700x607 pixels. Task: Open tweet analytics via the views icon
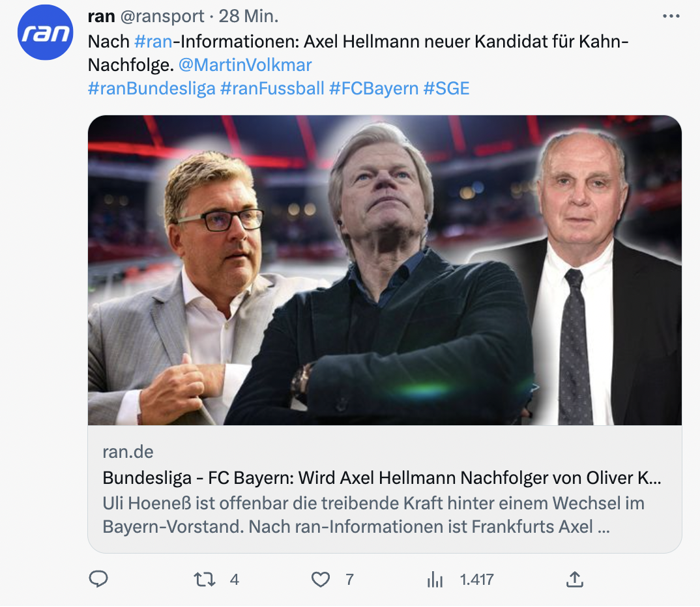point(435,579)
